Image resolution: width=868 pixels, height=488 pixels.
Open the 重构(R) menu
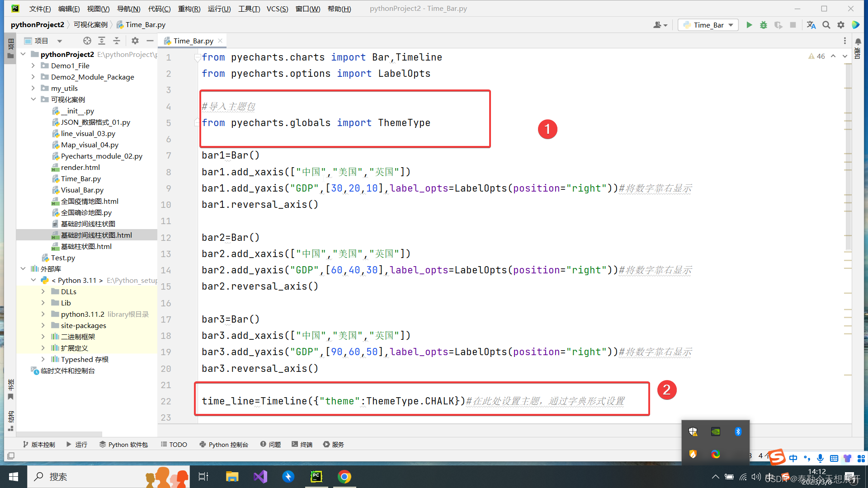click(189, 9)
